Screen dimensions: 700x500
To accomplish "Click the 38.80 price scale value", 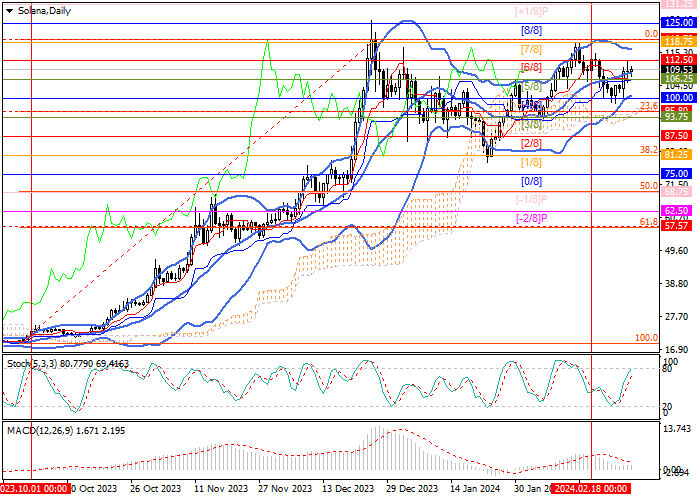I will pos(676,284).
